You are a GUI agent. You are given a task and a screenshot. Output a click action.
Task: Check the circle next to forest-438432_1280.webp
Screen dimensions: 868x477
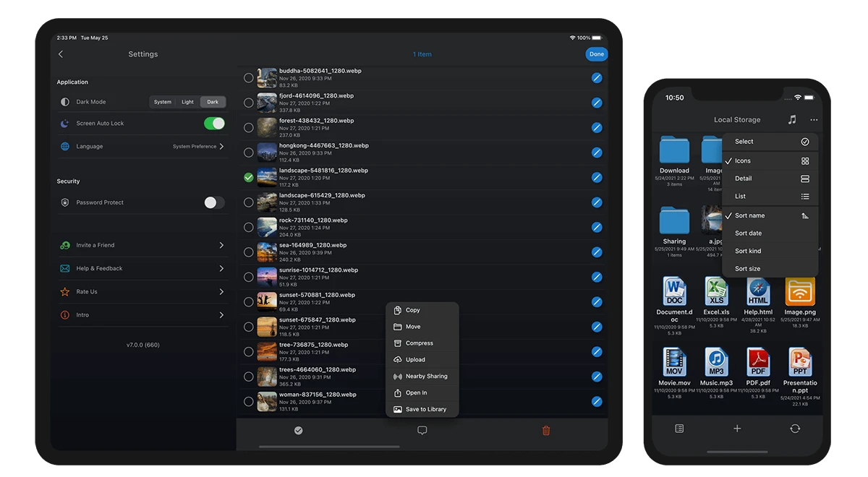(x=249, y=127)
